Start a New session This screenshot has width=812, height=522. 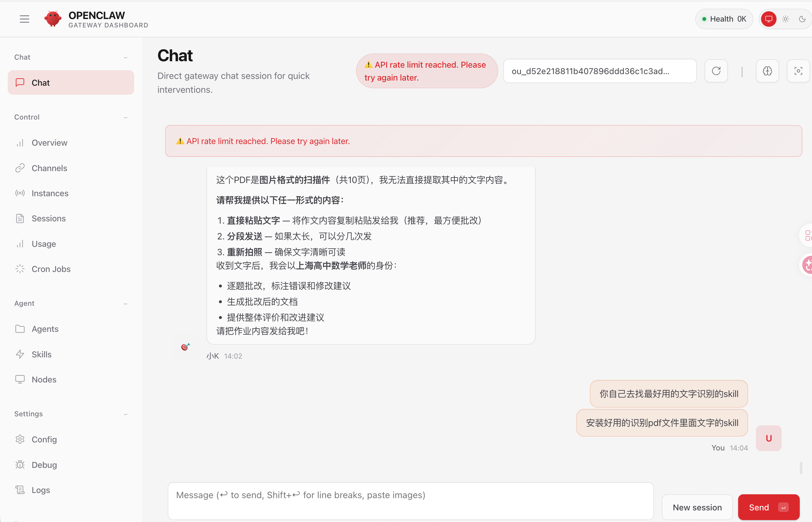click(697, 507)
